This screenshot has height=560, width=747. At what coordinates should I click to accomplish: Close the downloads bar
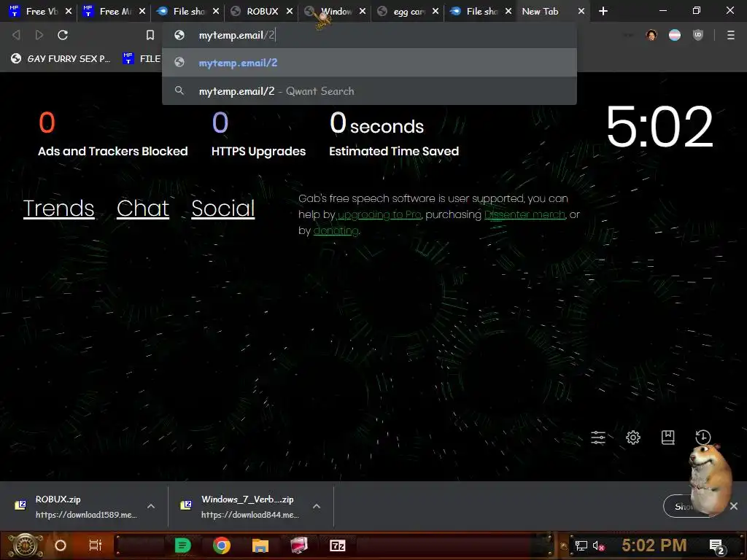734,506
